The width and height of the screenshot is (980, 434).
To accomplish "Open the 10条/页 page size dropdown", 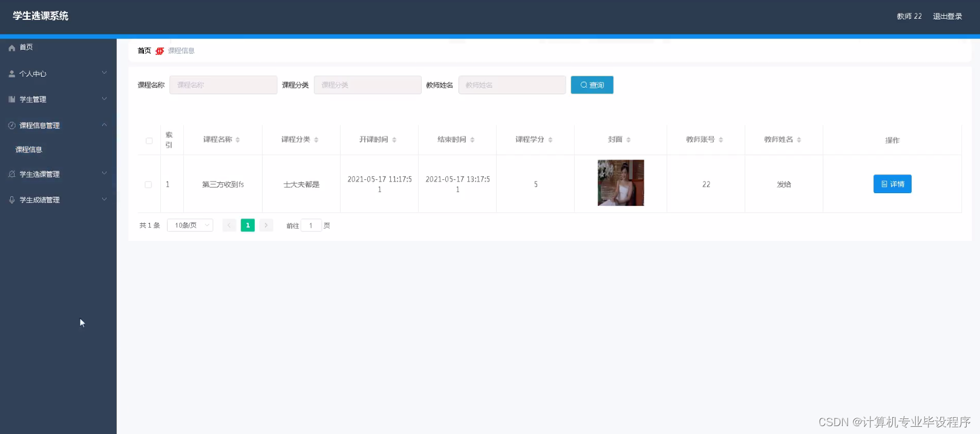I will click(190, 225).
